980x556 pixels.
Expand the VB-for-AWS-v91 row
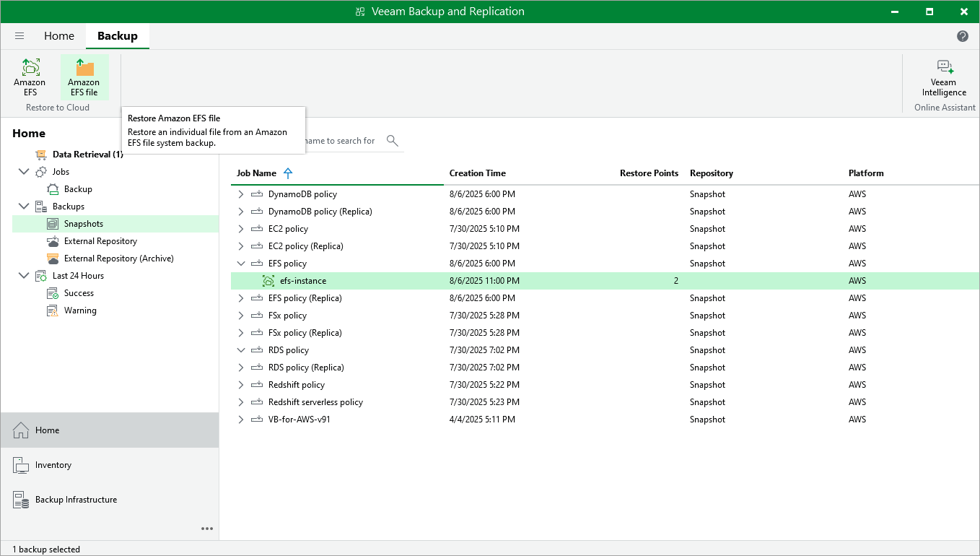(241, 420)
